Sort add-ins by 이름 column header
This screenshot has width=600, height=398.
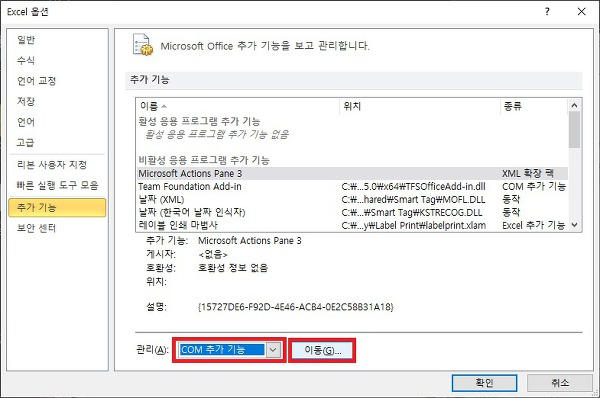coord(237,106)
